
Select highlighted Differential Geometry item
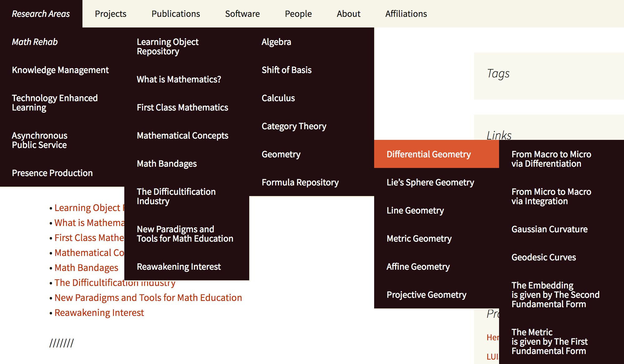pyautogui.click(x=428, y=154)
